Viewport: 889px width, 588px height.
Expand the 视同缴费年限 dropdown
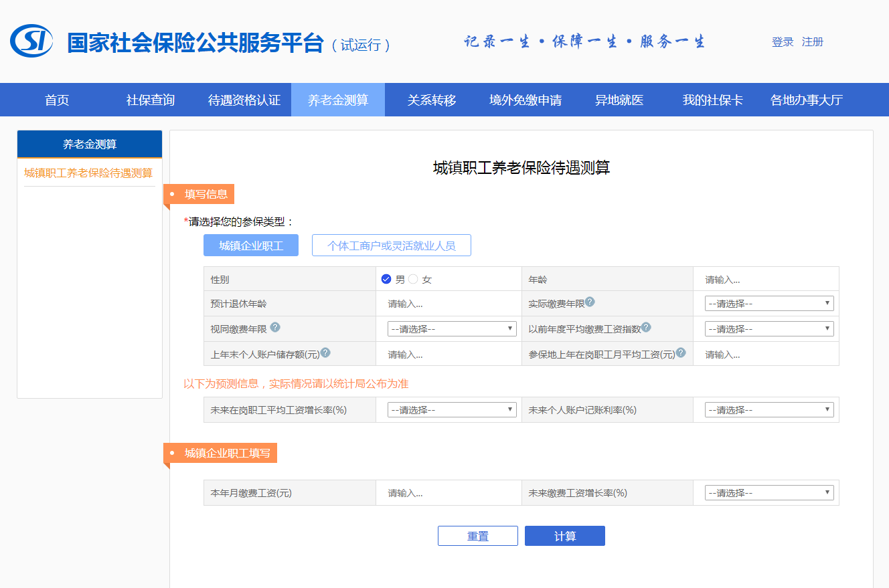(x=452, y=329)
